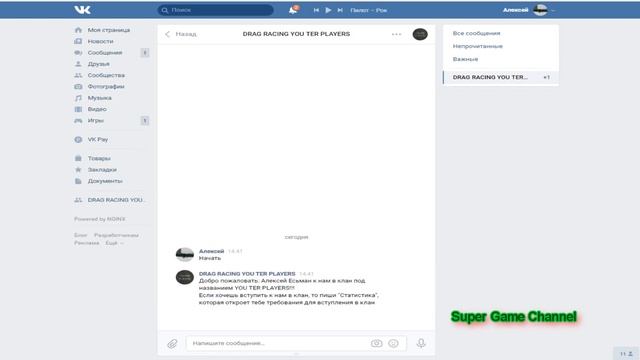Attach a photo with the camera icon
This screenshot has height=360, width=640.
376,343
